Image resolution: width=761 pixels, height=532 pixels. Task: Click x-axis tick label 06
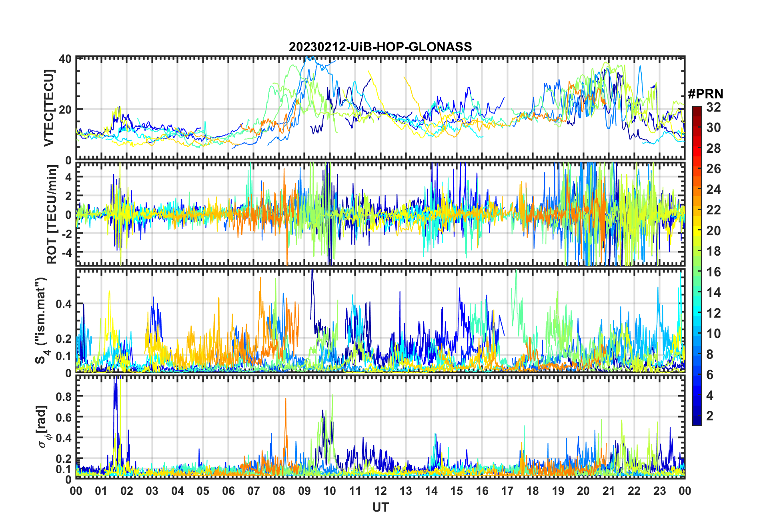(228, 491)
